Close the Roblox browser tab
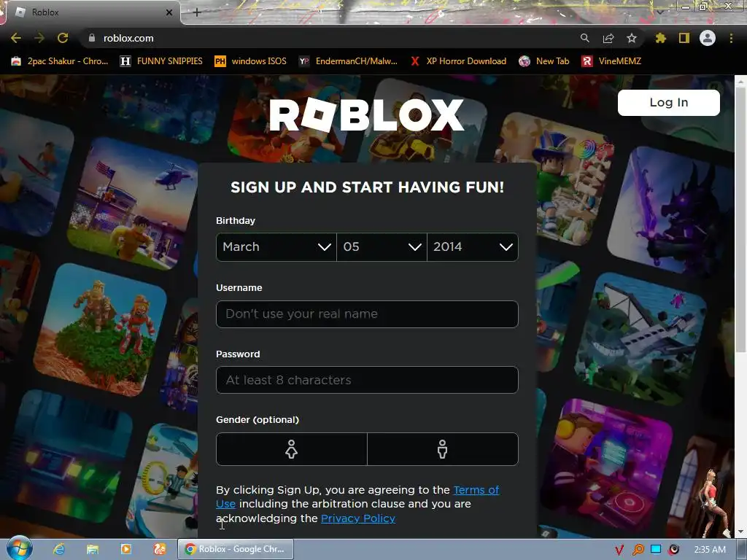The height and width of the screenshot is (560, 747). (x=169, y=12)
